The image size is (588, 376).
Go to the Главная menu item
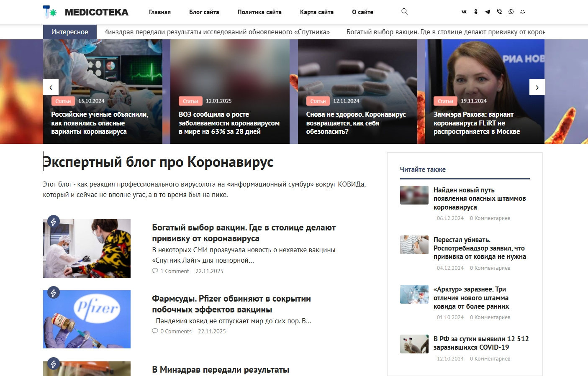160,12
